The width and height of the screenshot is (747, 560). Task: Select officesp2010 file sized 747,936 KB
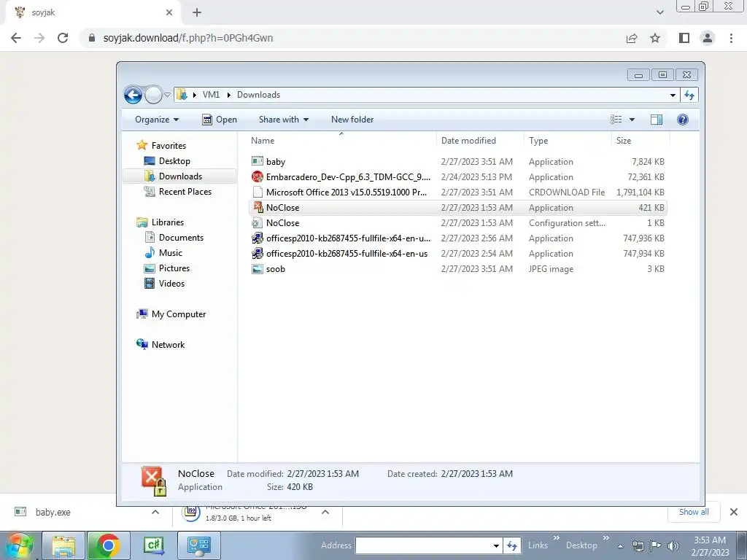coord(457,238)
